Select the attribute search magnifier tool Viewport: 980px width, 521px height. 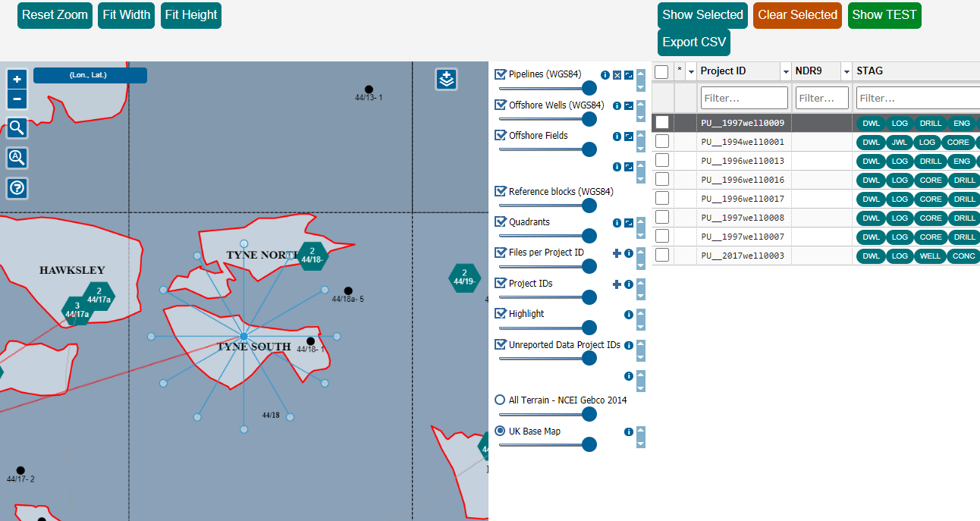pyautogui.click(x=17, y=158)
